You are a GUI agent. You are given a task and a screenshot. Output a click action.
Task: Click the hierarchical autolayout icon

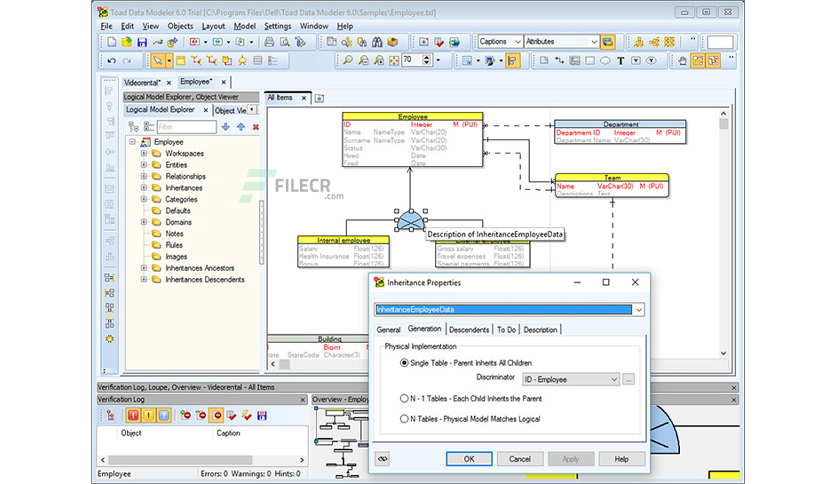pos(639,42)
